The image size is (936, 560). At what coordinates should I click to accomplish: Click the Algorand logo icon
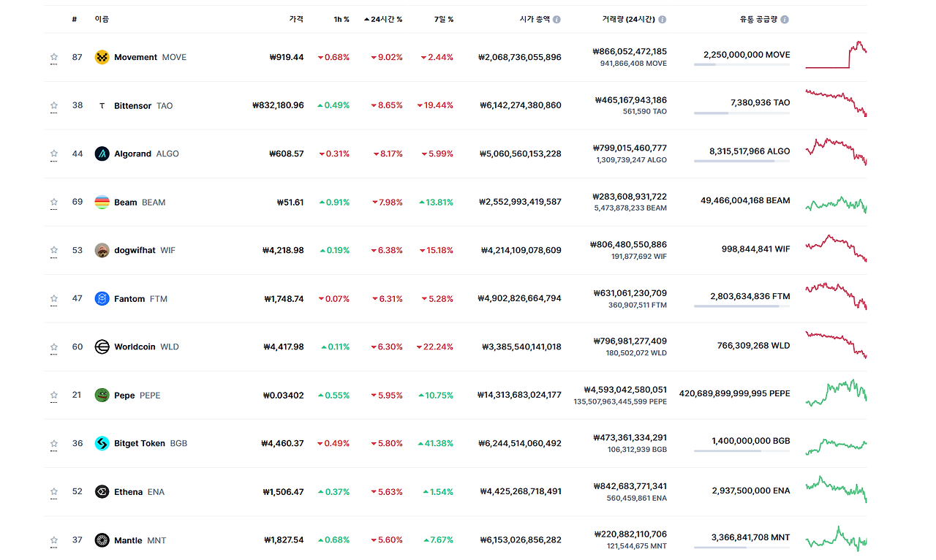coord(102,154)
